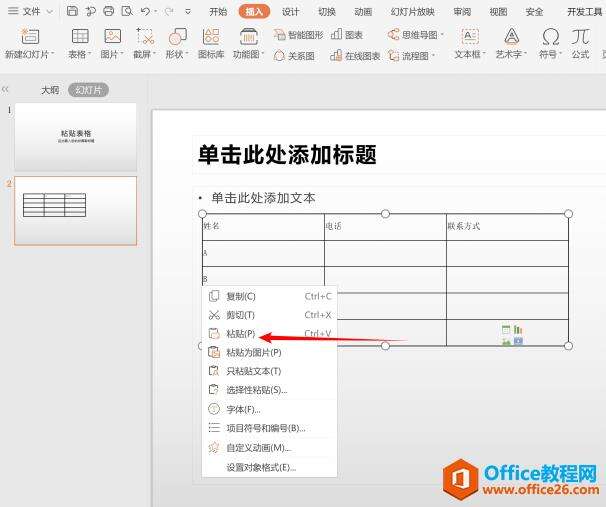Open the Review (审阅) tab
Viewport: 606px width, 507px height.
462,12
